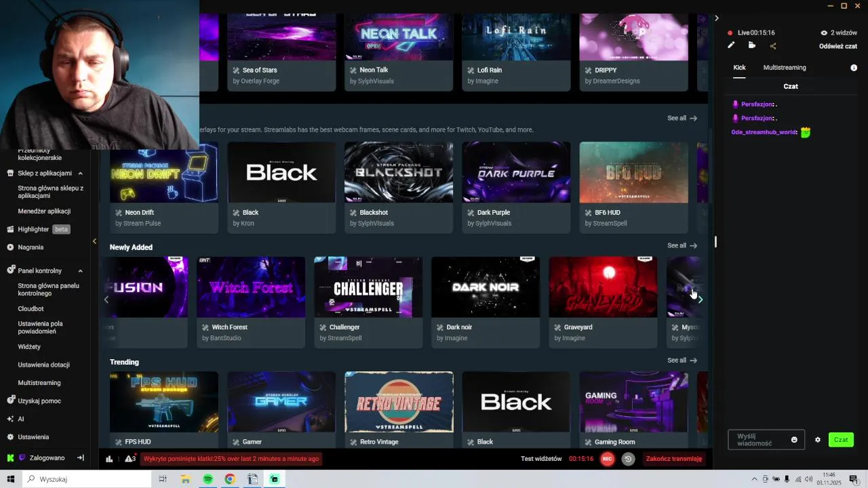Click the Wyszukaj taskbar search box
The height and width of the screenshot is (488, 868).
(x=87, y=479)
